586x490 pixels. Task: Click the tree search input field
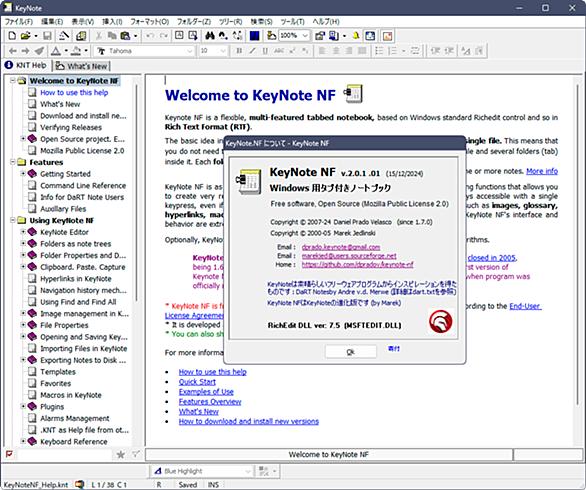[x=65, y=454]
